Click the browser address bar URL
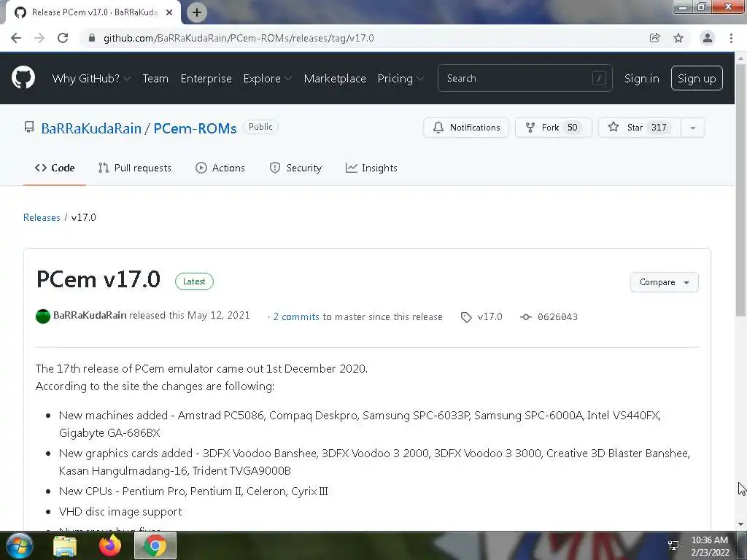The width and height of the screenshot is (747, 560). point(239,38)
